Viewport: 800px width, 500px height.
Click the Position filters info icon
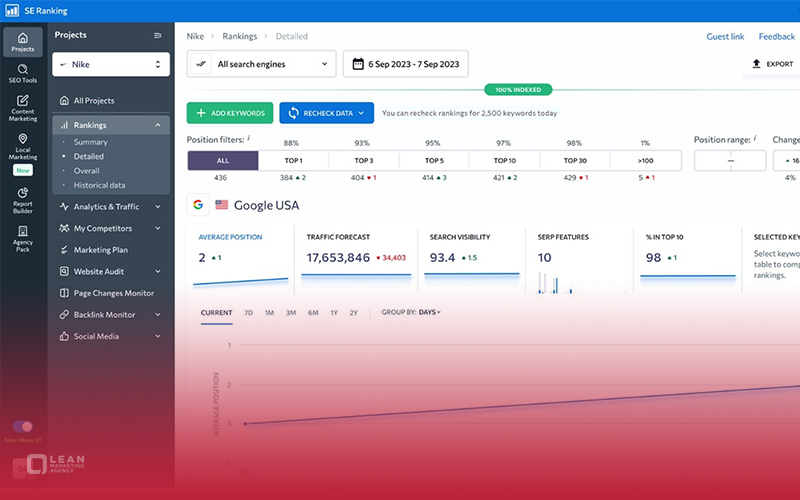point(248,138)
